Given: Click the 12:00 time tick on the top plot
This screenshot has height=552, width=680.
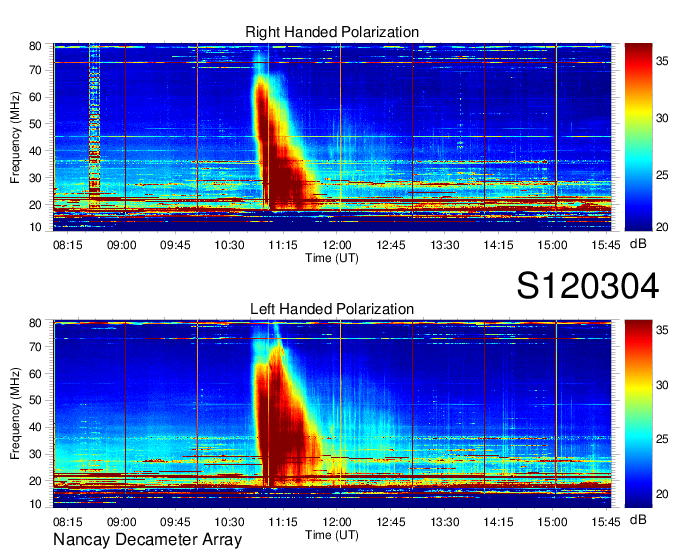Looking at the screenshot, I should (337, 245).
